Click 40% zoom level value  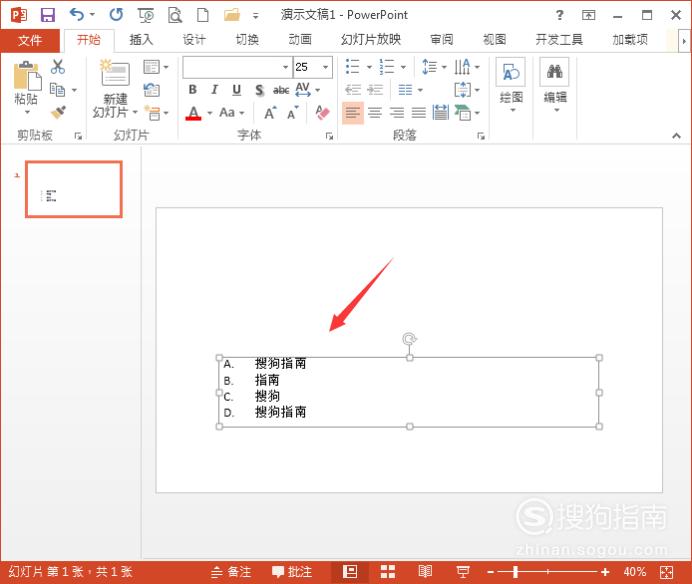click(635, 572)
